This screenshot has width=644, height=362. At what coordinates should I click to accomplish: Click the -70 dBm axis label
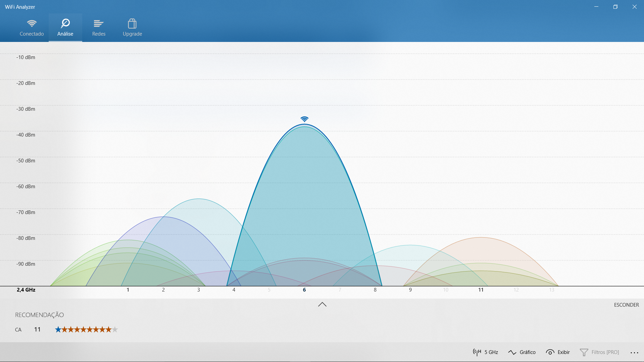click(x=26, y=212)
